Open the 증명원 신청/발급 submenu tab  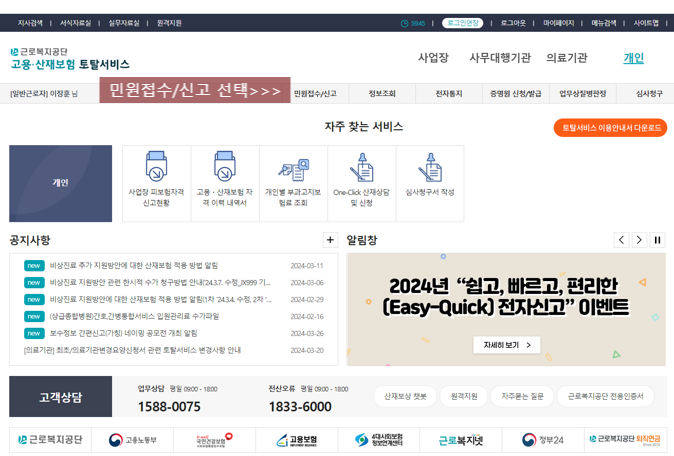point(516,93)
